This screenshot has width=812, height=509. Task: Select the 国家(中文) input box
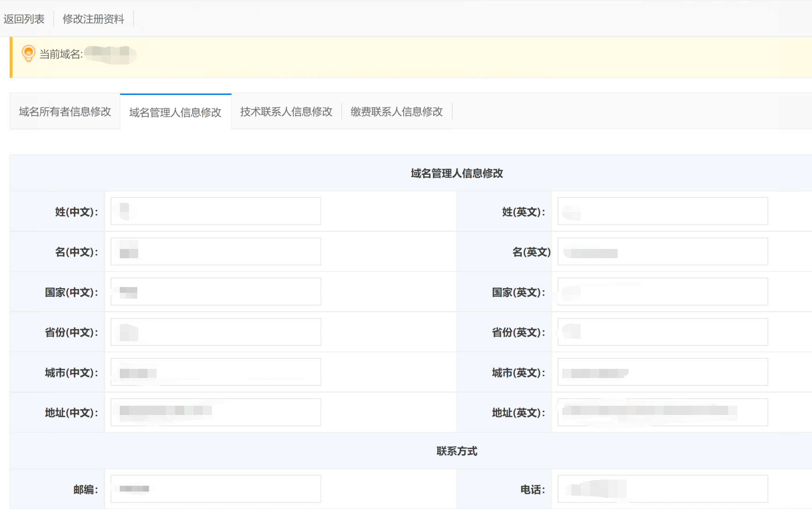click(216, 291)
